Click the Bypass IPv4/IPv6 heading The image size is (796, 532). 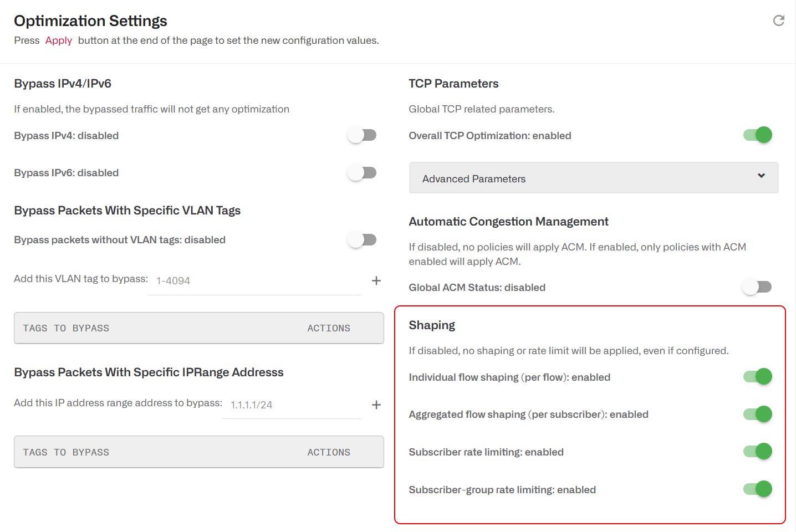[x=63, y=84]
